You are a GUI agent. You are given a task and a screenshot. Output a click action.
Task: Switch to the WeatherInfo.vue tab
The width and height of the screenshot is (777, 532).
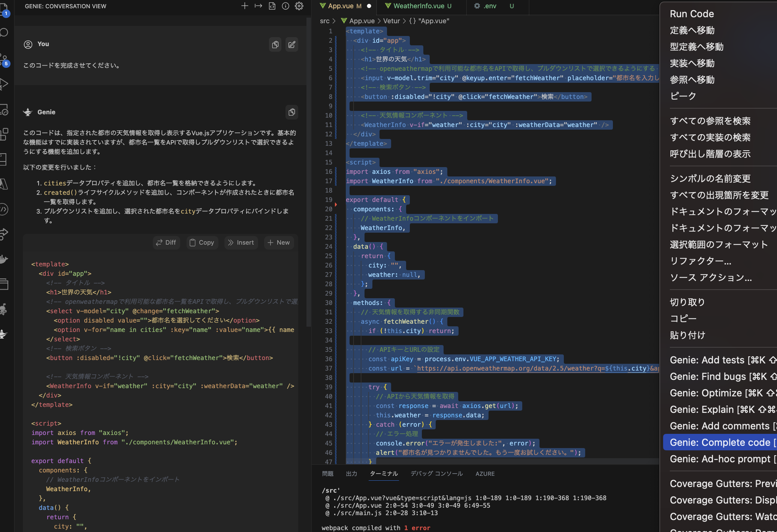418,6
